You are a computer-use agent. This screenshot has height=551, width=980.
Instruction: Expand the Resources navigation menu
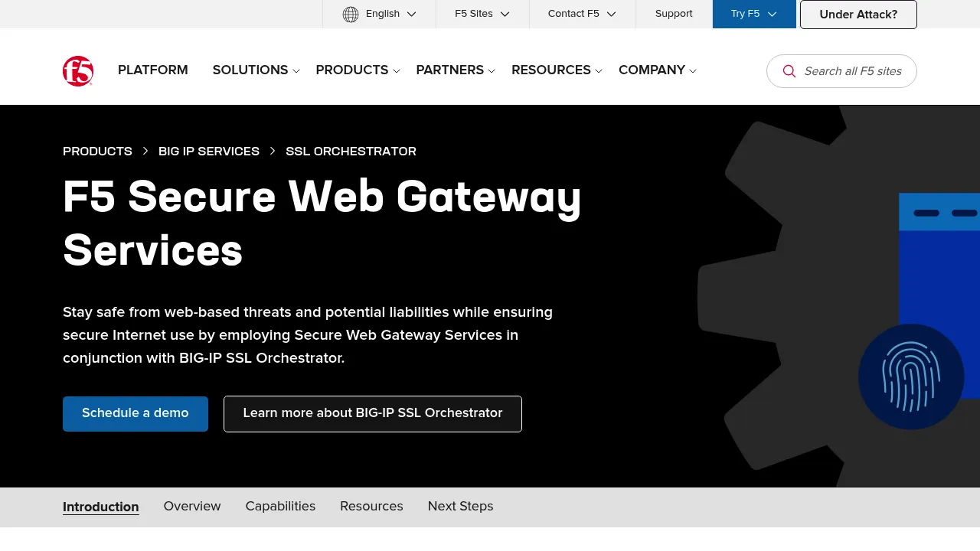(x=557, y=70)
